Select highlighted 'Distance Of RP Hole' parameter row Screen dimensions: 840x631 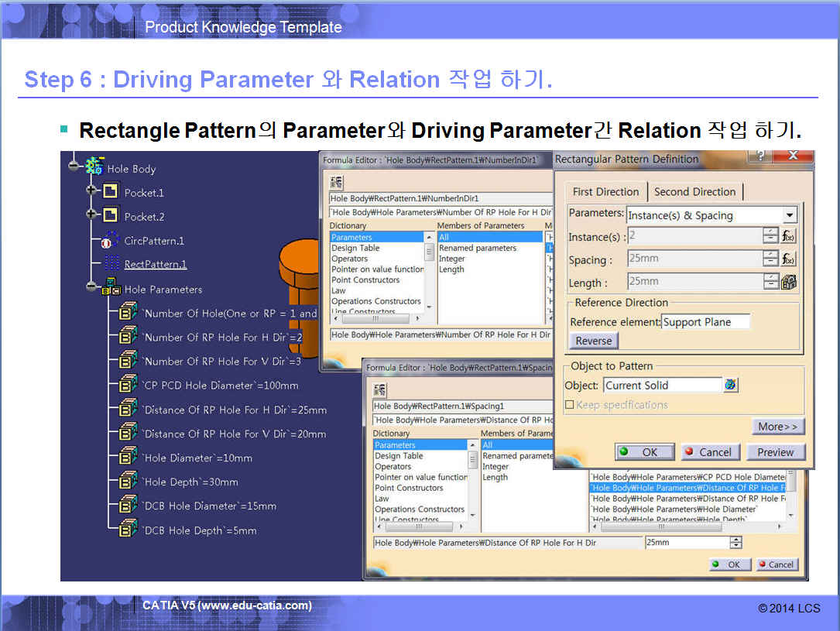point(688,488)
